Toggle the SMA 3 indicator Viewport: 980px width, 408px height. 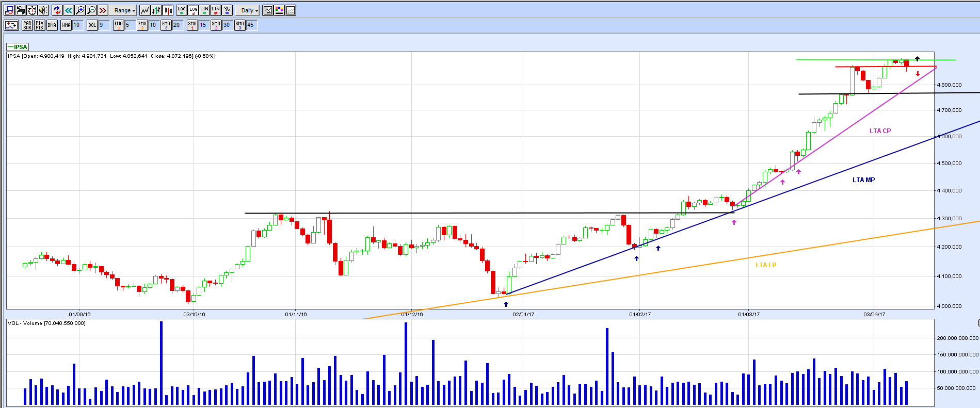click(x=240, y=25)
